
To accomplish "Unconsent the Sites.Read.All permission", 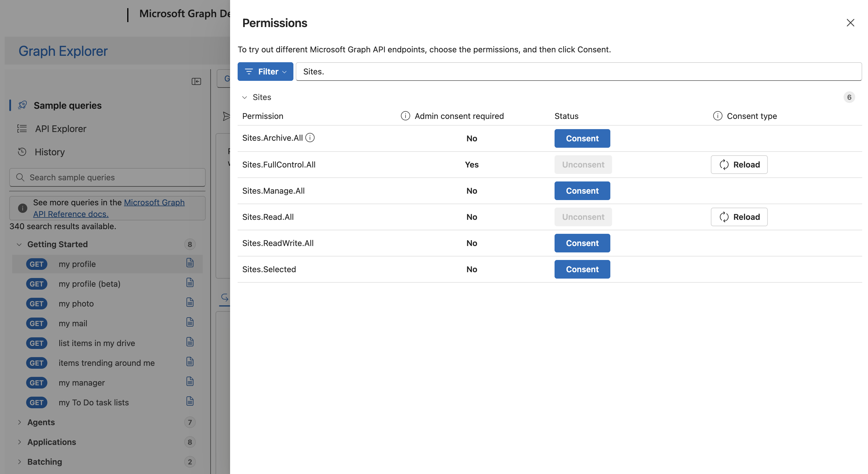I will click(583, 217).
